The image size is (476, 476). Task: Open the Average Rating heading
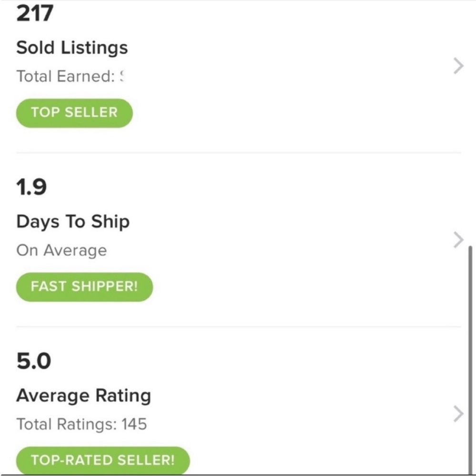coord(83,396)
